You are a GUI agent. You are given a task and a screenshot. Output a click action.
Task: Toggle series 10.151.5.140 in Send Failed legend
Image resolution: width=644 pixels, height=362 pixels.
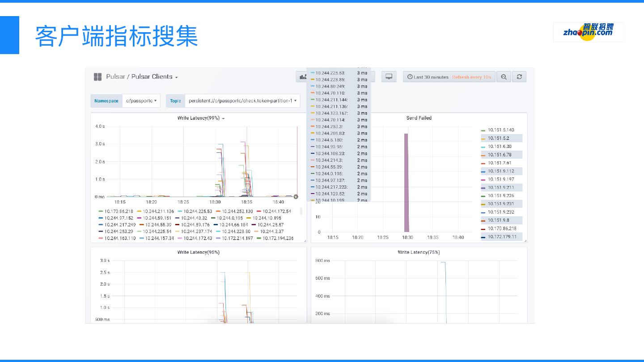(500, 130)
